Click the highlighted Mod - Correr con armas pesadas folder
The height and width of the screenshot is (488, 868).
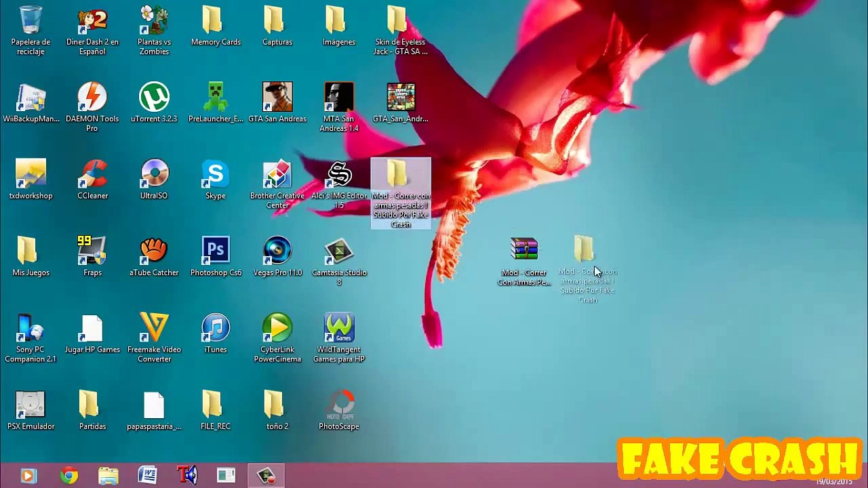pyautogui.click(x=401, y=194)
